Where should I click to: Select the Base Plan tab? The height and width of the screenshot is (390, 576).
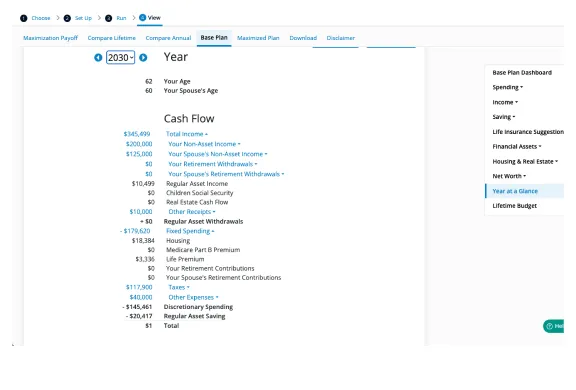[214, 37]
